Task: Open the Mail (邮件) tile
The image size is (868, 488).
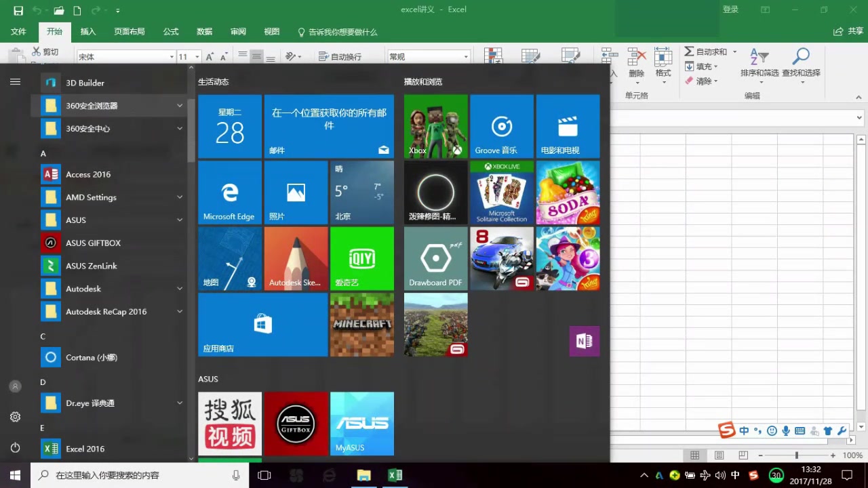Action: coord(329,126)
